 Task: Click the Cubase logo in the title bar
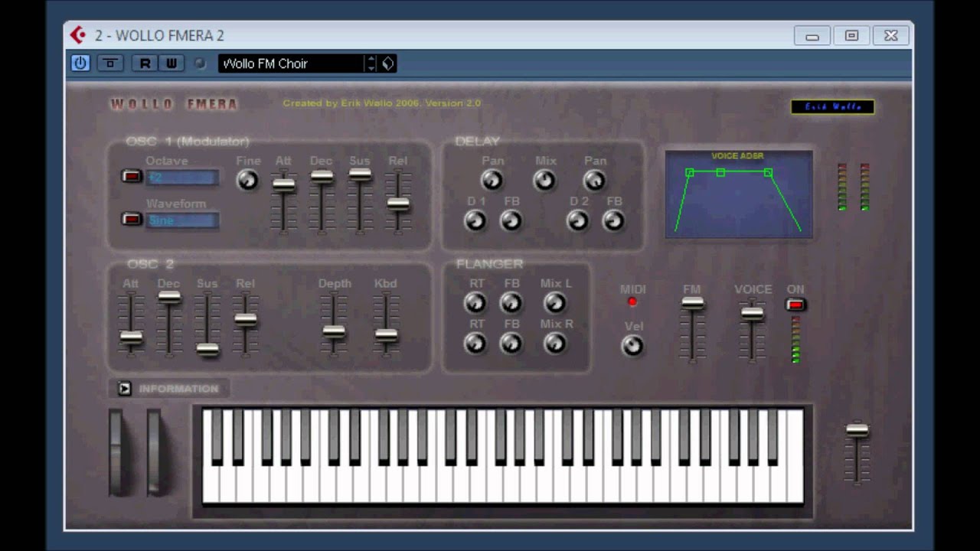(78, 35)
